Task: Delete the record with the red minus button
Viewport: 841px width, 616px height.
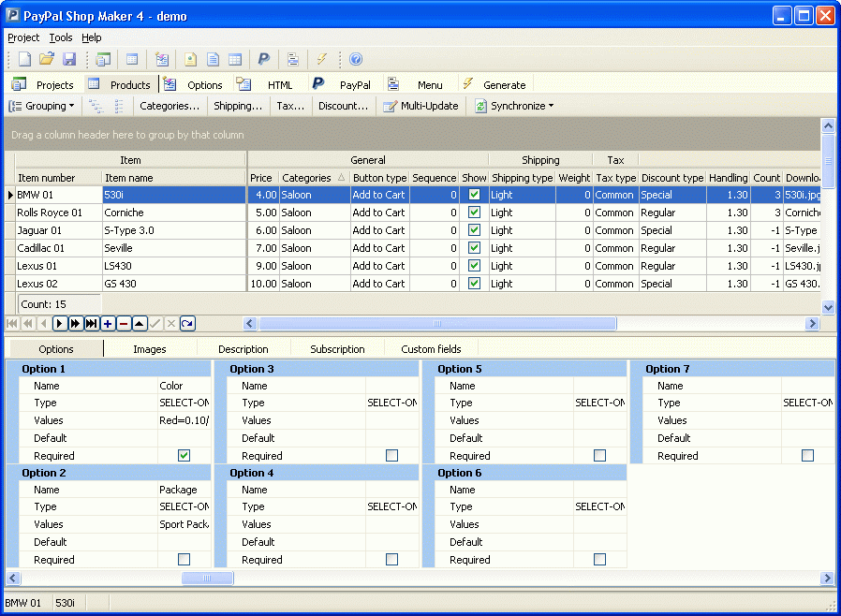Action: tap(124, 323)
